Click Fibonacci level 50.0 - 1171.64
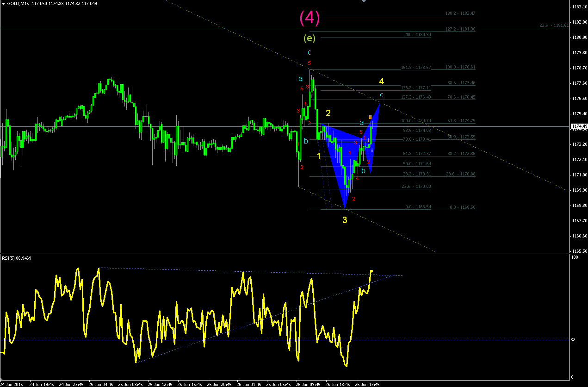The width and height of the screenshot is (588, 387). [417, 164]
